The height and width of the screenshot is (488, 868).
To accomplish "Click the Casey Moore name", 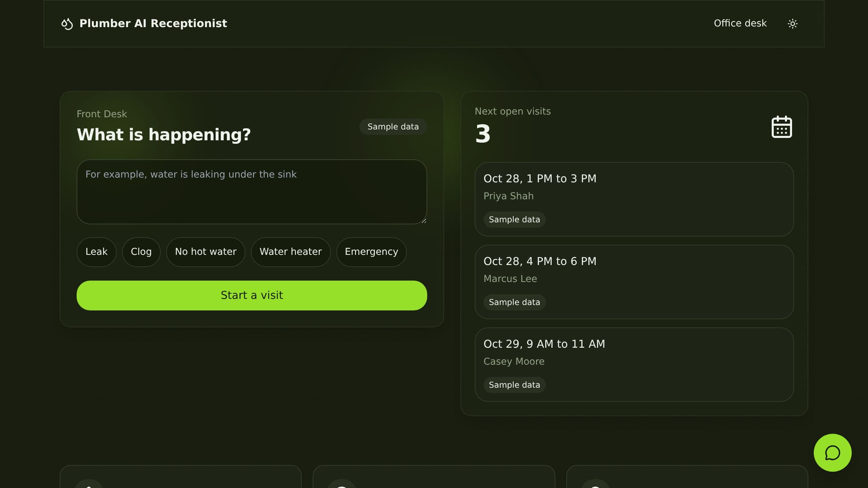I will pyautogui.click(x=514, y=362).
